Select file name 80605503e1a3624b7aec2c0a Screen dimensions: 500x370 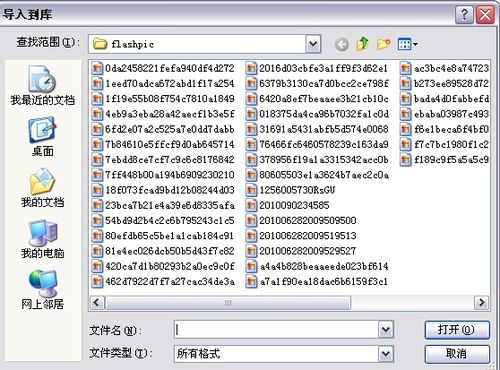point(324,175)
